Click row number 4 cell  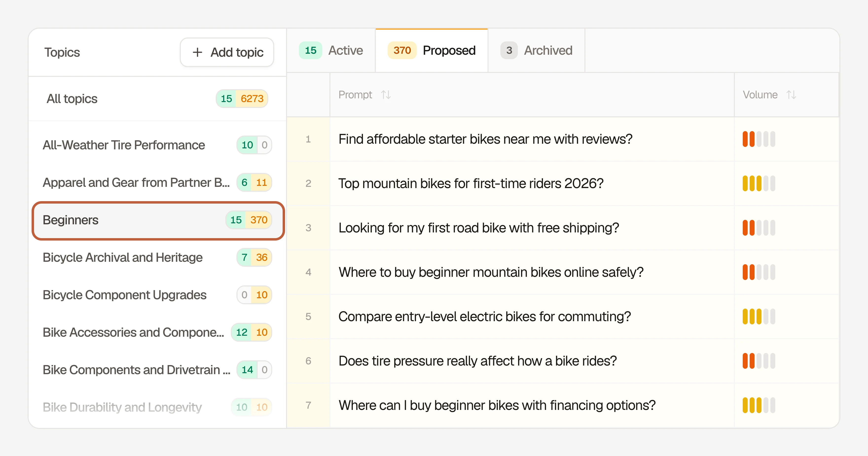[x=308, y=272]
